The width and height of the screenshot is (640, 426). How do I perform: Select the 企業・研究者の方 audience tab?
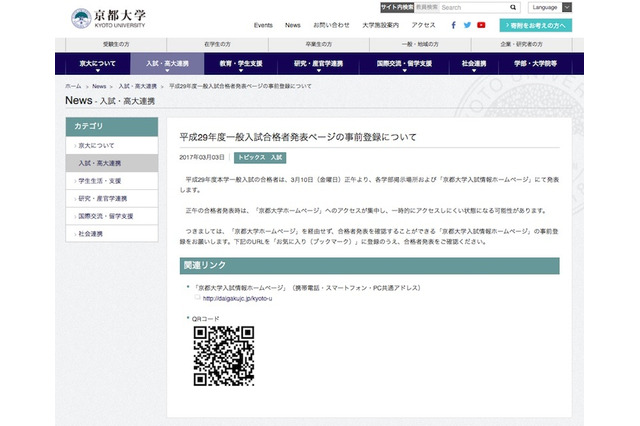pos(522,44)
